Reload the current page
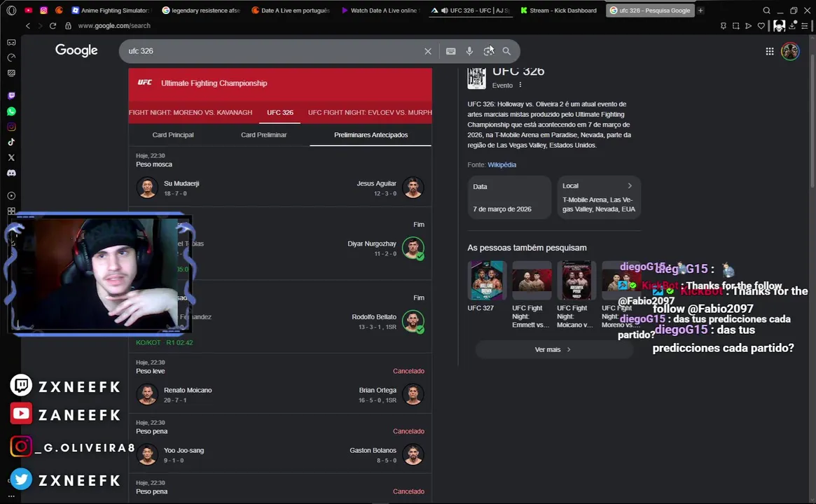816x504 pixels. click(53, 25)
